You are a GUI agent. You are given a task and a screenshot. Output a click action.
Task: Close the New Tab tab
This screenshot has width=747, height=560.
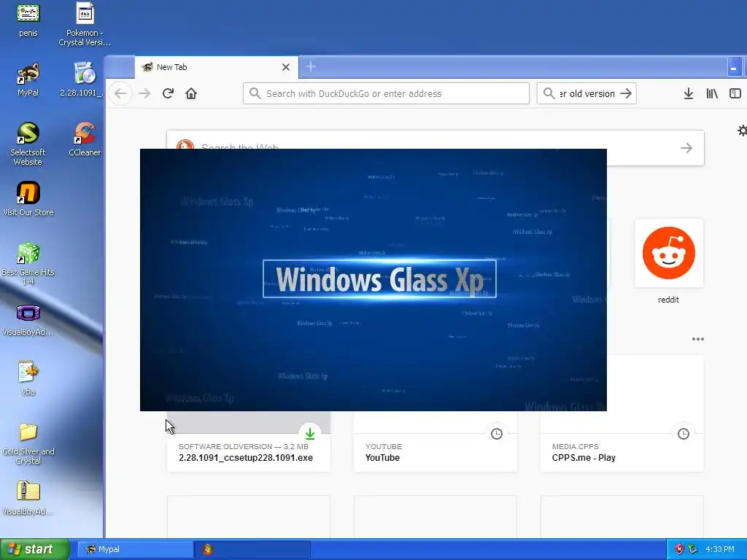coord(286,67)
